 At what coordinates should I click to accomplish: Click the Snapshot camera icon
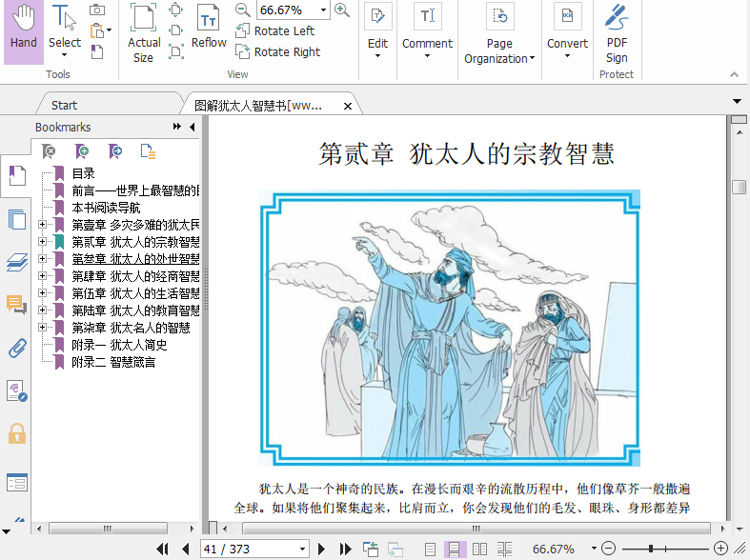97,10
